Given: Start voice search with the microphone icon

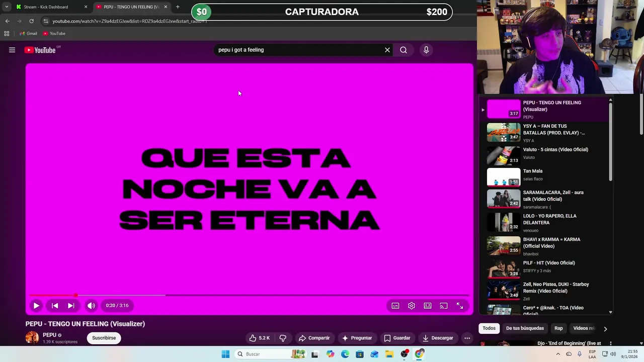Looking at the screenshot, I should click(x=426, y=50).
